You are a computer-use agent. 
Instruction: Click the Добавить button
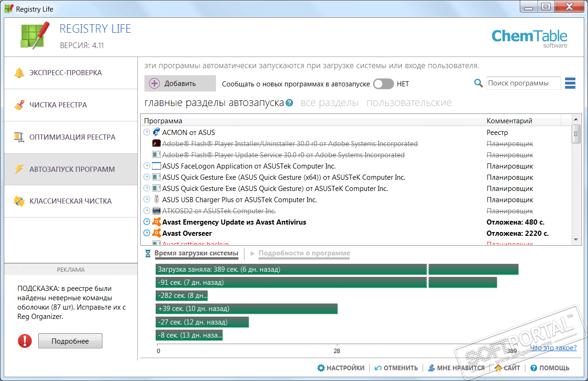180,84
